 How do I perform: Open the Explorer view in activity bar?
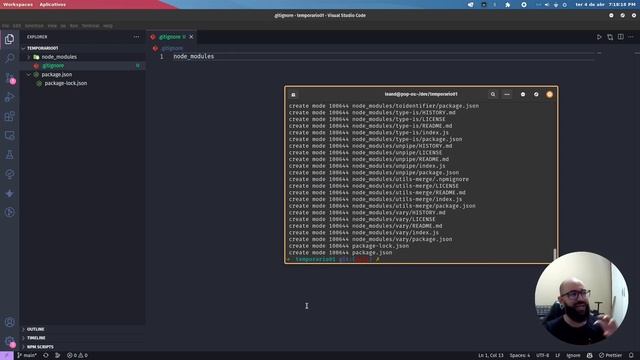(x=9, y=39)
